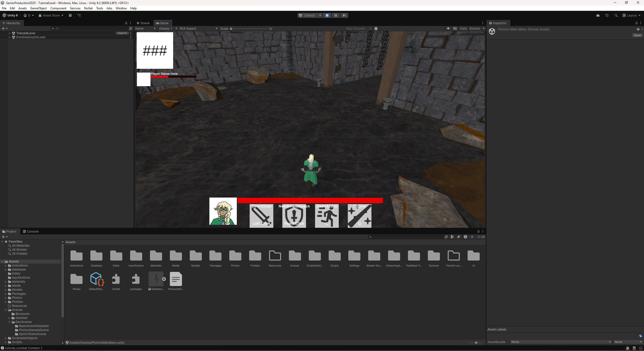The image size is (644, 351).
Task: Adjust the Game view Scale slider
Action: click(x=231, y=29)
